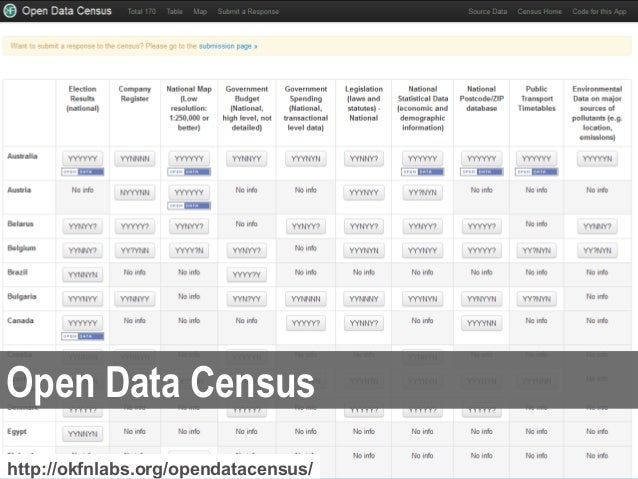
Task: Click Australia Election Results YYYYYY button
Action: [83, 159]
